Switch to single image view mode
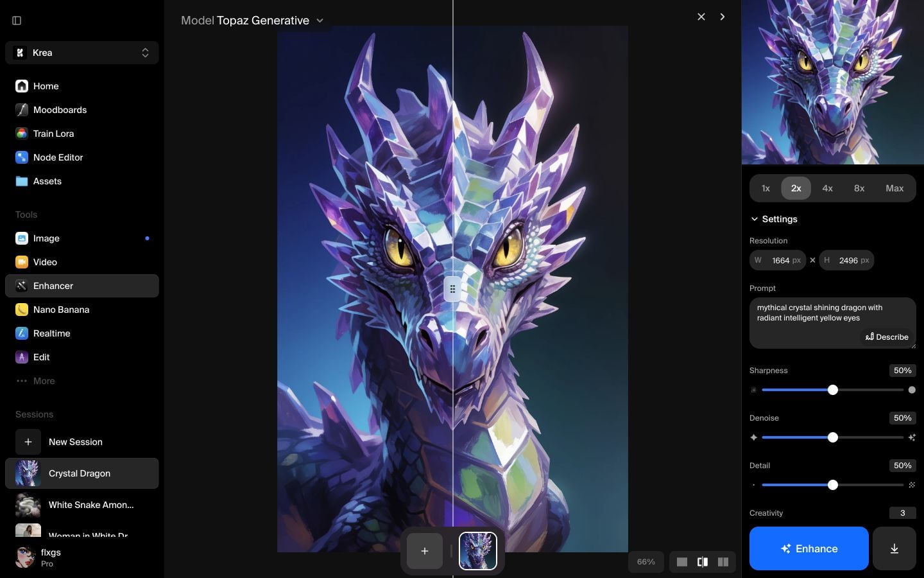The image size is (924, 578). pos(682,562)
